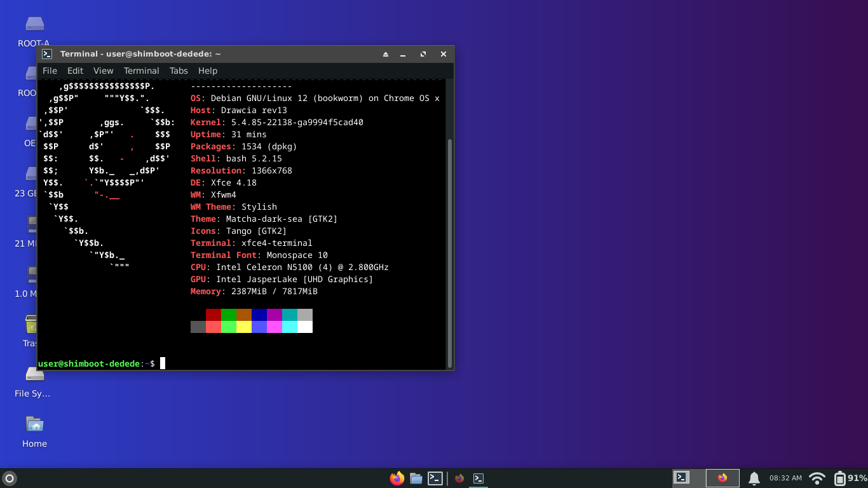
Task: Open the View menu
Action: click(103, 71)
